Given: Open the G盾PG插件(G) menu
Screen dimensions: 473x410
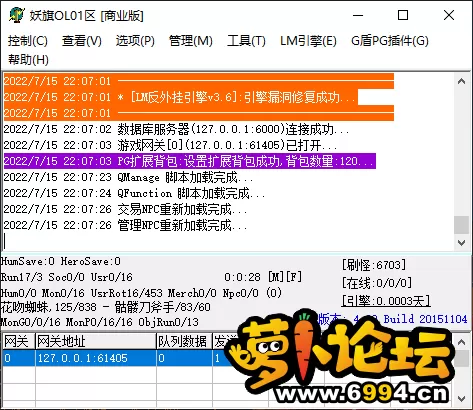Looking at the screenshot, I should tap(390, 41).
